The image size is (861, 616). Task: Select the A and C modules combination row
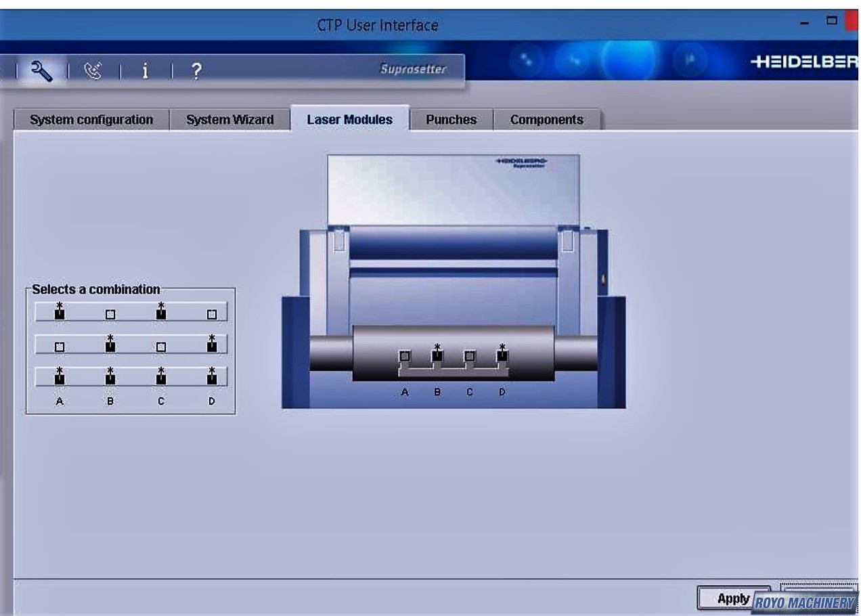131,312
